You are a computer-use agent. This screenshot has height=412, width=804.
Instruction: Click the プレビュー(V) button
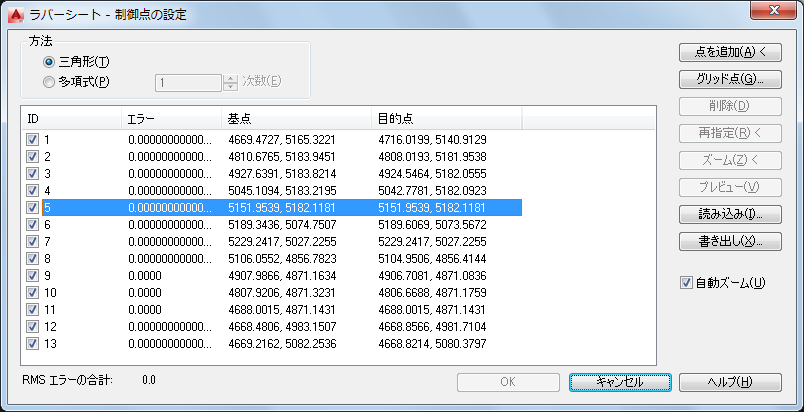[x=730, y=188]
